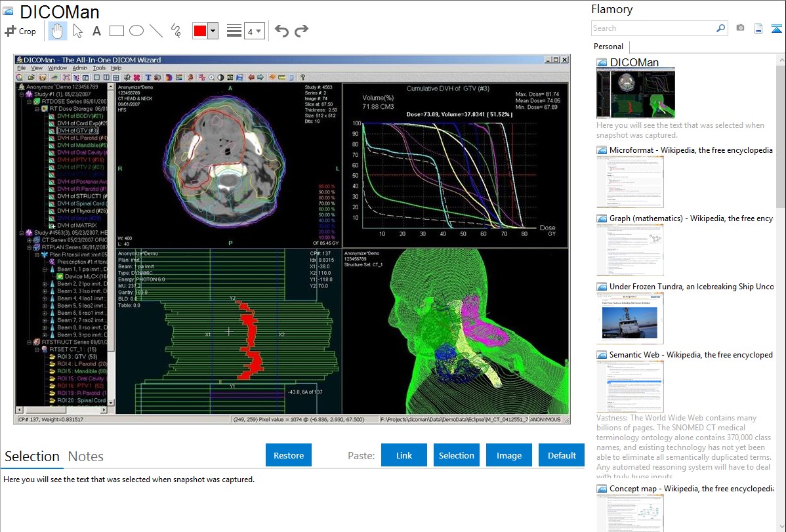The height and width of the screenshot is (532, 786).
Task: Select the freehand squiggle tool
Action: click(x=176, y=31)
